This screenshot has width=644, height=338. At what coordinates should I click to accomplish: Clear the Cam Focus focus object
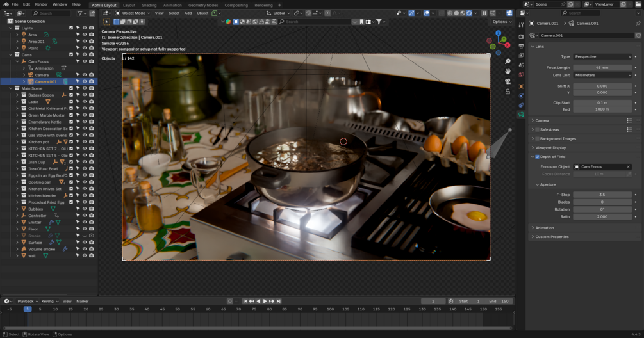[628, 167]
